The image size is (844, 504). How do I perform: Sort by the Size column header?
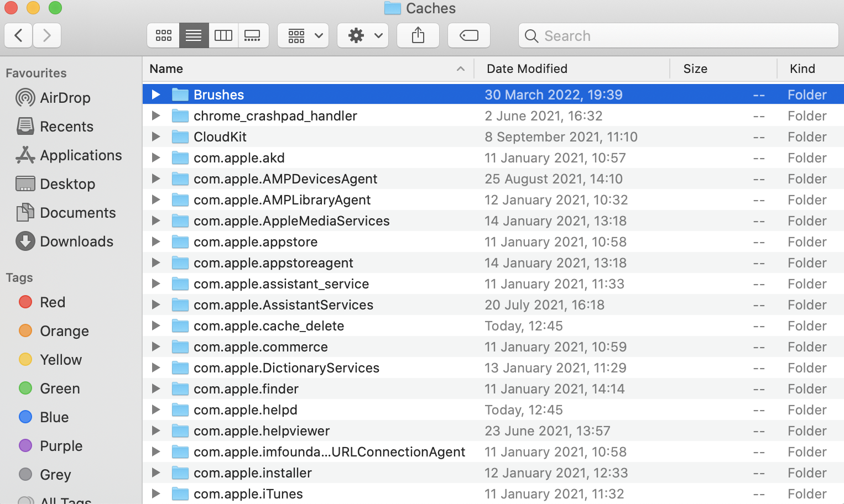pos(723,69)
